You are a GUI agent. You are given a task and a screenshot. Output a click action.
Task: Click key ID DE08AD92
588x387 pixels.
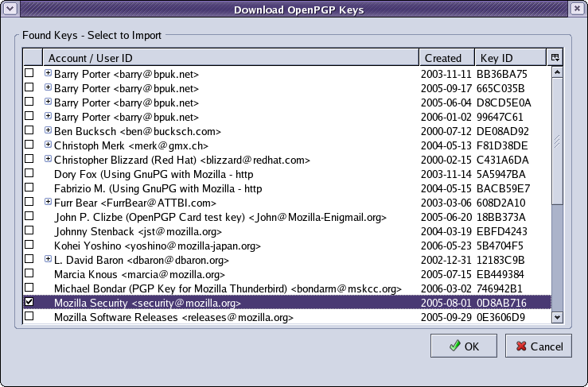tap(503, 131)
